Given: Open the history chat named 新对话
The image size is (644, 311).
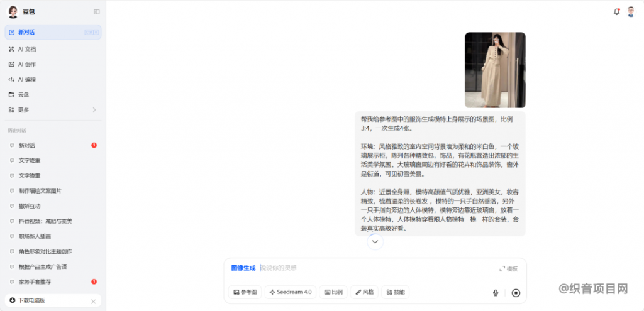Looking at the screenshot, I should (53, 145).
